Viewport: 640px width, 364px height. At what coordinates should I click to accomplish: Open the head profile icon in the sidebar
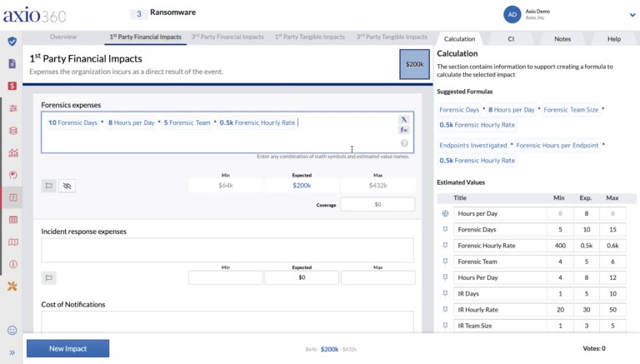tap(13, 175)
